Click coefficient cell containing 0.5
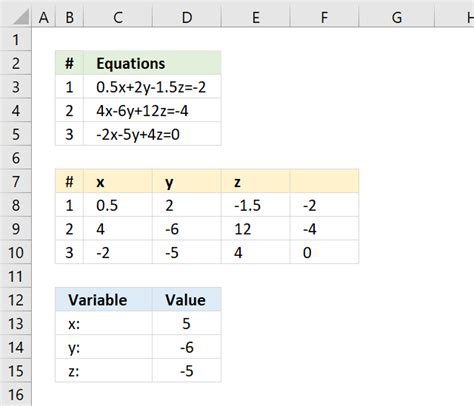 (x=118, y=205)
